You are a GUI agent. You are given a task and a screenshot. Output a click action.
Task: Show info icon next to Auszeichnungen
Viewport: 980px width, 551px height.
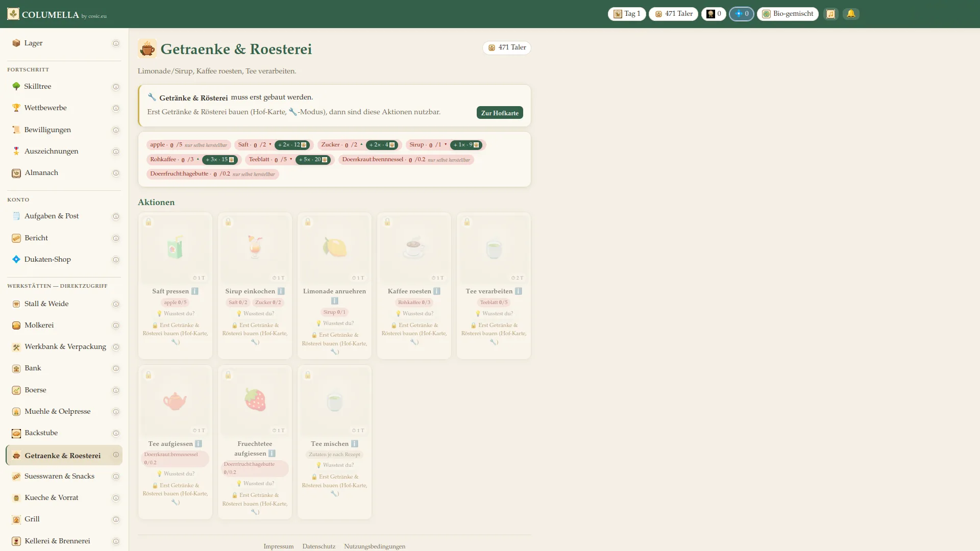[116, 152]
